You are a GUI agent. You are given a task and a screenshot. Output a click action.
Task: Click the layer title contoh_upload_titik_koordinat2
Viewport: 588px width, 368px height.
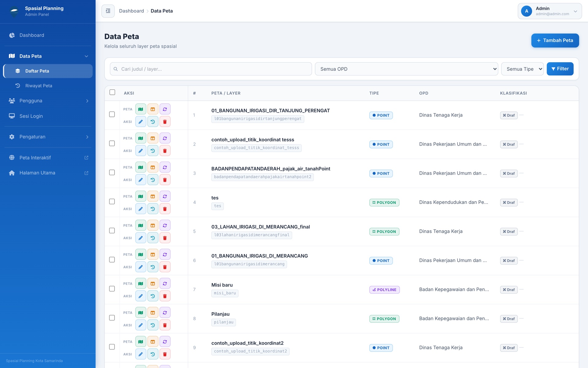click(247, 343)
